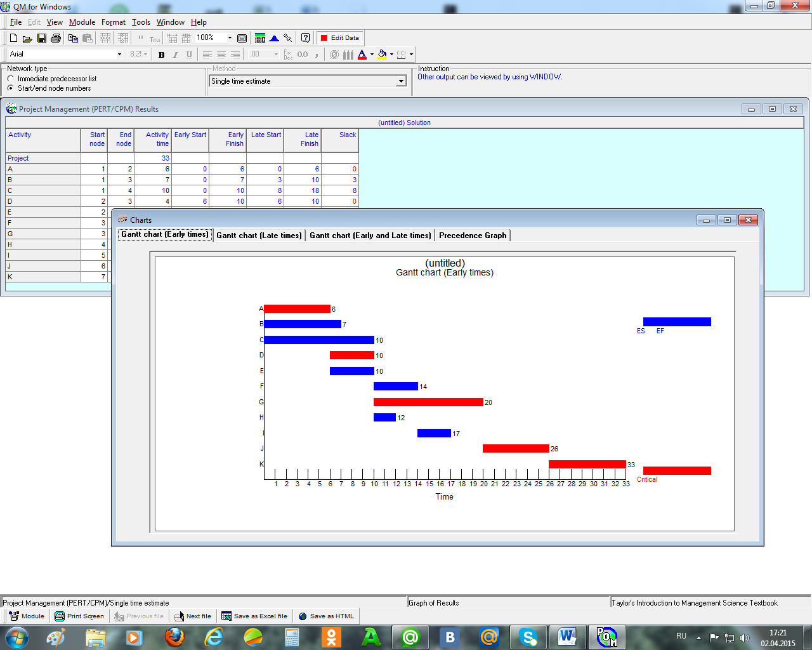812x650 pixels.
Task: Open the Single time estimate method dropdown
Action: click(401, 81)
